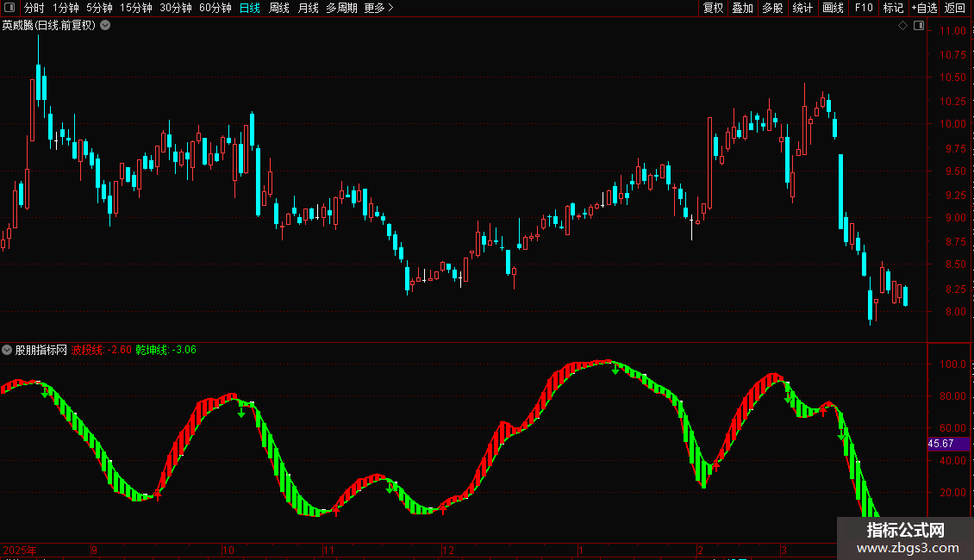Click month 11 marker on time axis
Image resolution: width=974 pixels, height=560 pixels.
[x=329, y=550]
